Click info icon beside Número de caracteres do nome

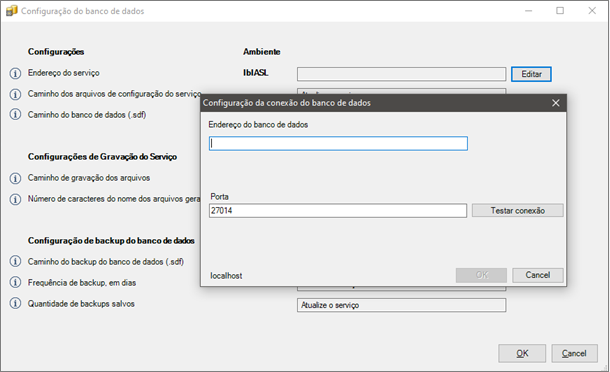pyautogui.click(x=15, y=199)
